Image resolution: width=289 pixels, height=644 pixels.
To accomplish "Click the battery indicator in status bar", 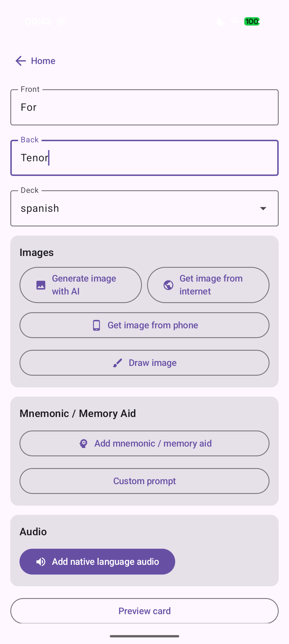I will pos(251,21).
